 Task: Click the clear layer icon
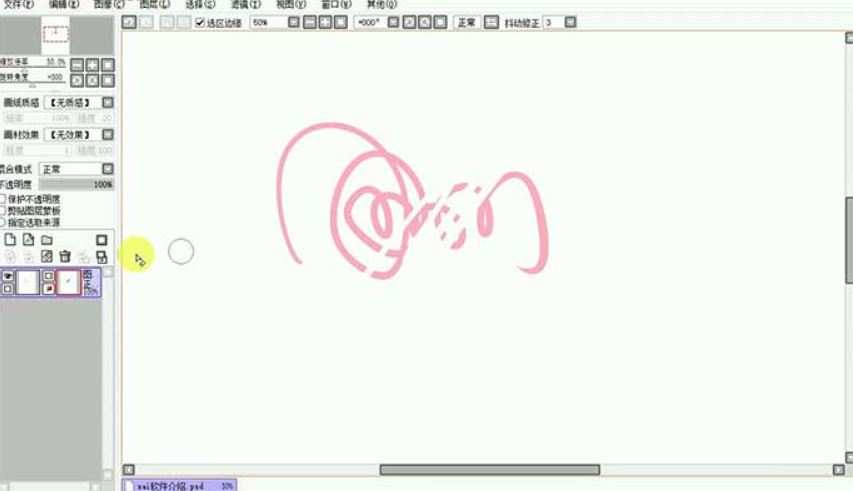(x=46, y=257)
